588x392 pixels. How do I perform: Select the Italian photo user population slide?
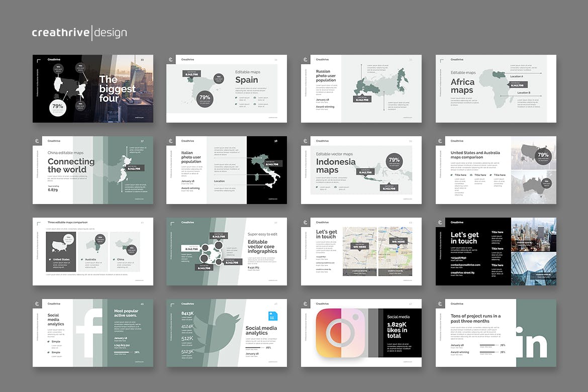(x=226, y=170)
